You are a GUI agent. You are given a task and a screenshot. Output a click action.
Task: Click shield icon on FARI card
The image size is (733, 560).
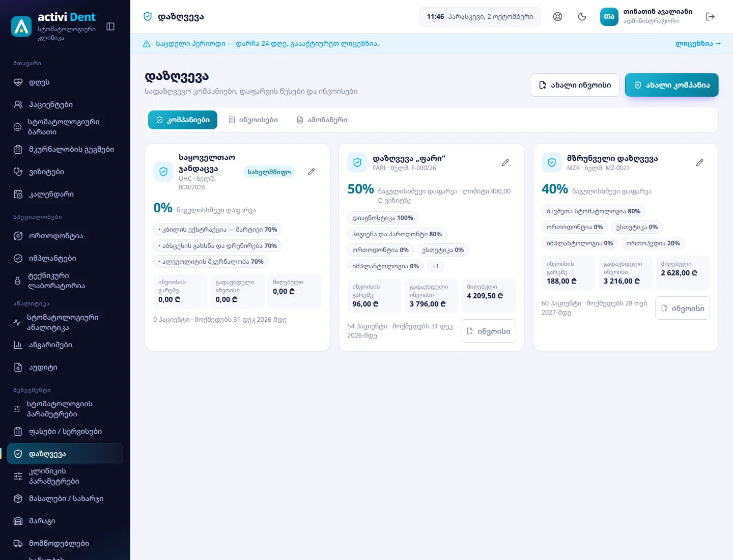[357, 162]
